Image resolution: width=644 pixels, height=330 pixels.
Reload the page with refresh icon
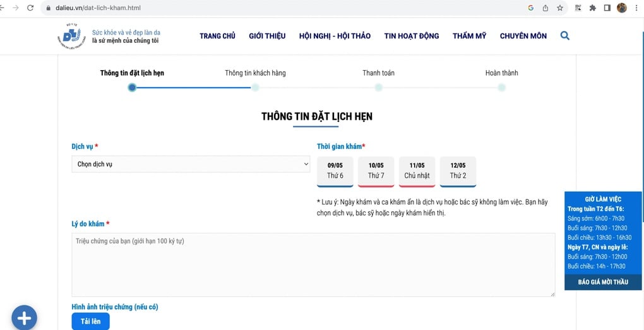point(30,8)
